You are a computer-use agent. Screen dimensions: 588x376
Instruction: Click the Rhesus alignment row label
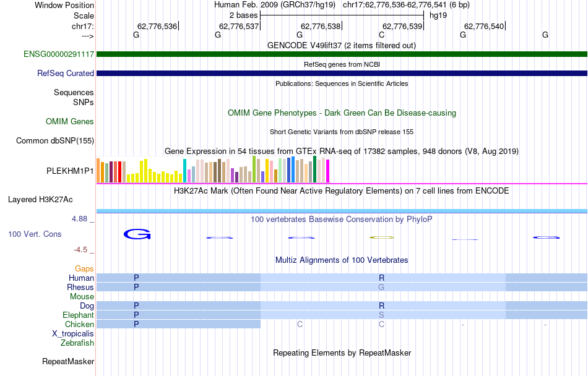[x=80, y=287]
